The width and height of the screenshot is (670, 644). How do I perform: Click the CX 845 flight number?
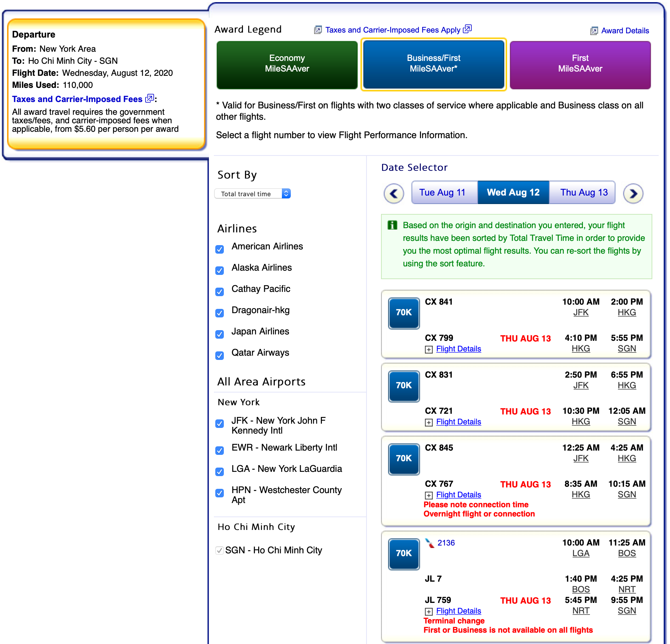click(x=439, y=448)
